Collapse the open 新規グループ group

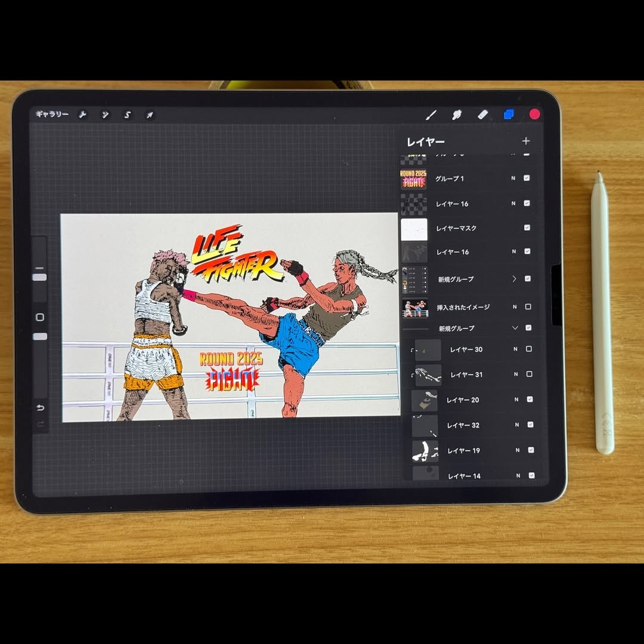click(x=515, y=328)
